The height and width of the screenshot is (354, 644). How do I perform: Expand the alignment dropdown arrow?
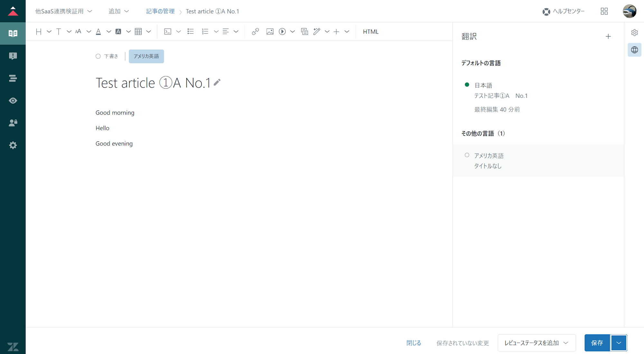(x=236, y=32)
